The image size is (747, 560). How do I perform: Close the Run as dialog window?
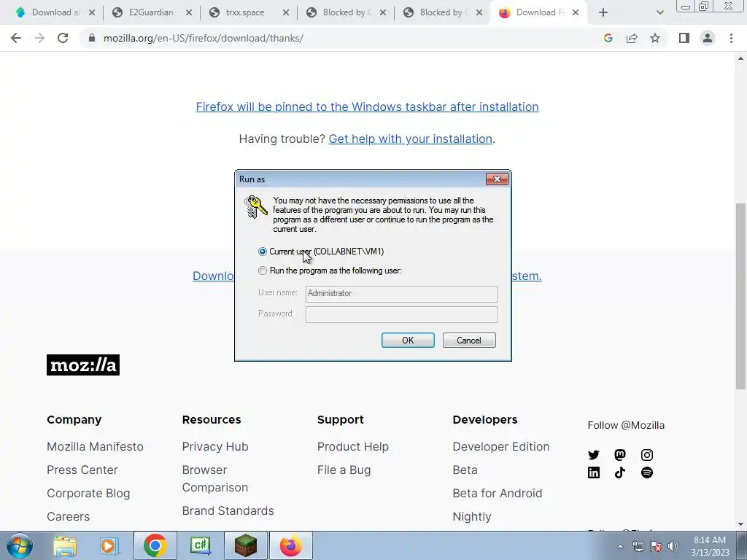[x=497, y=179]
